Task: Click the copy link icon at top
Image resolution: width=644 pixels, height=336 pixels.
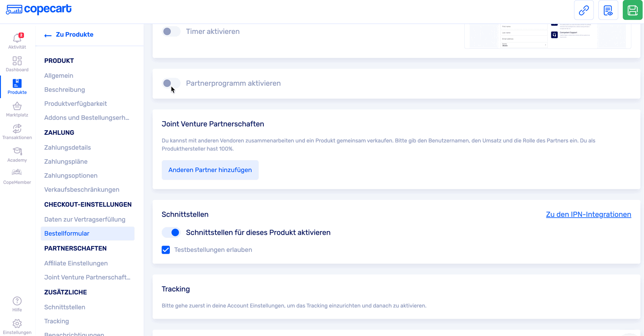Action: (x=584, y=10)
